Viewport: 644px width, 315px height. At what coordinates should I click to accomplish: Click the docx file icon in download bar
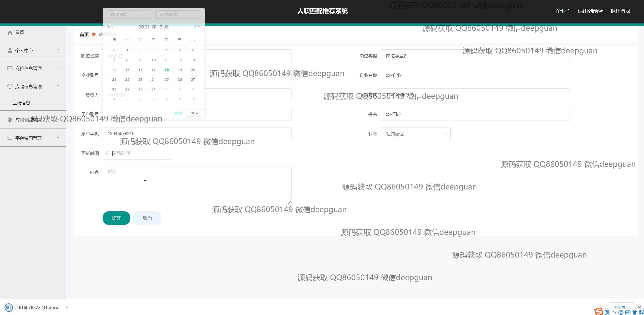(9, 307)
